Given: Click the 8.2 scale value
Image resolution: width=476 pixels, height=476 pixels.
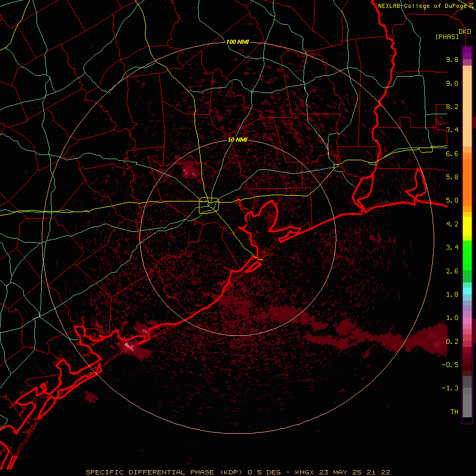Looking at the screenshot, I should [x=452, y=106].
